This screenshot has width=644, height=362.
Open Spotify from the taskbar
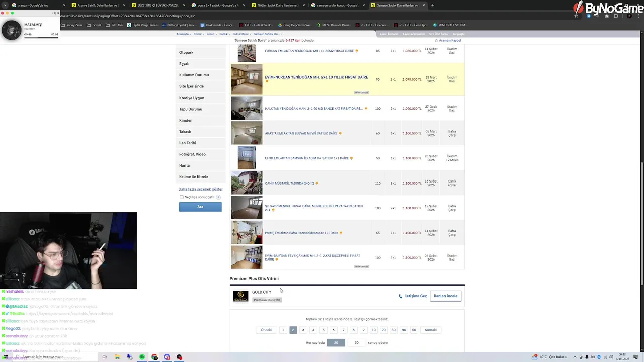click(142, 357)
